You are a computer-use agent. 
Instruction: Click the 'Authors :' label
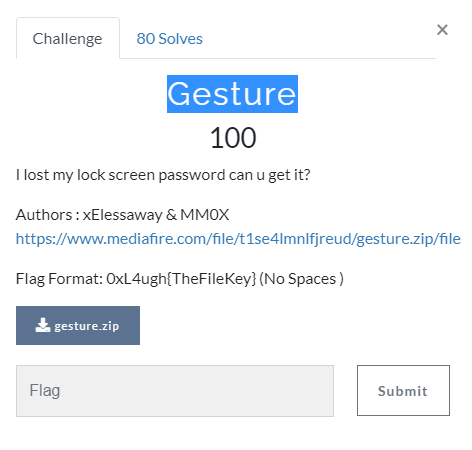point(47,215)
